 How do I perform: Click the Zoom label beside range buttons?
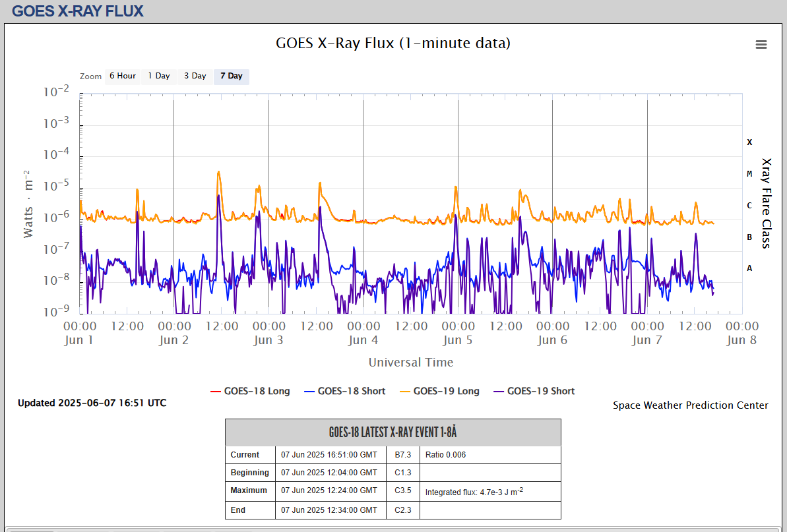(90, 76)
